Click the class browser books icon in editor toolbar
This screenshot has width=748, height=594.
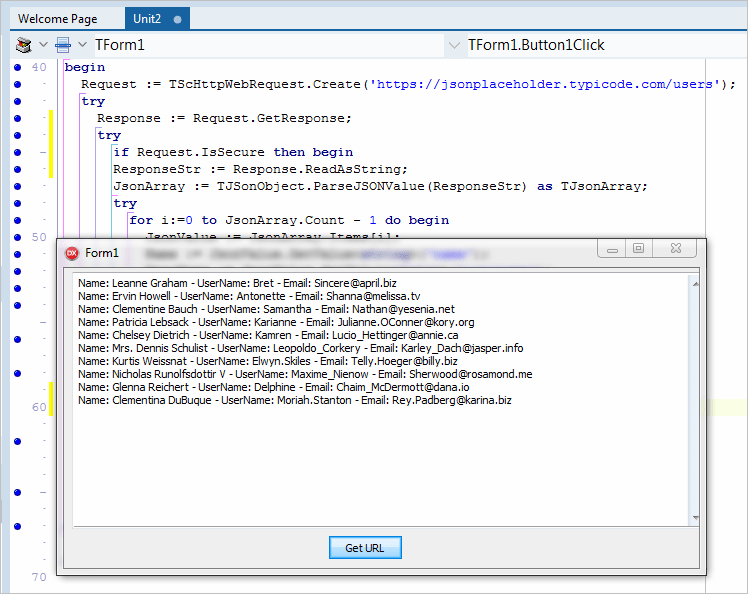click(x=23, y=45)
